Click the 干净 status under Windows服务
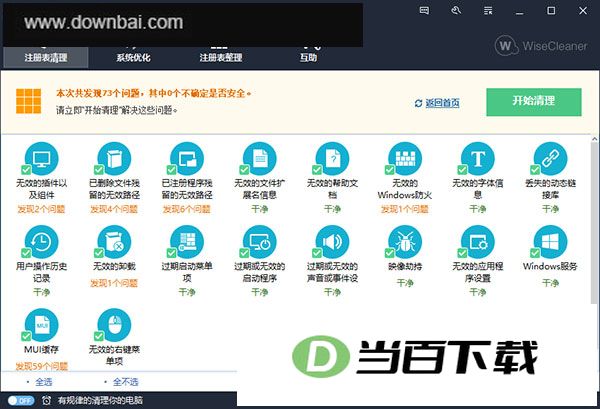Screen dimensions: 600x409 tap(550, 283)
